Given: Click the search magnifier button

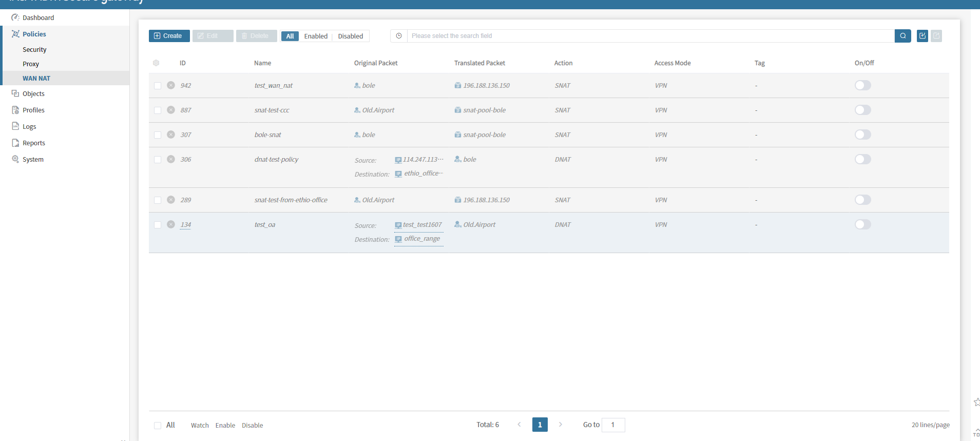Looking at the screenshot, I should (x=902, y=36).
